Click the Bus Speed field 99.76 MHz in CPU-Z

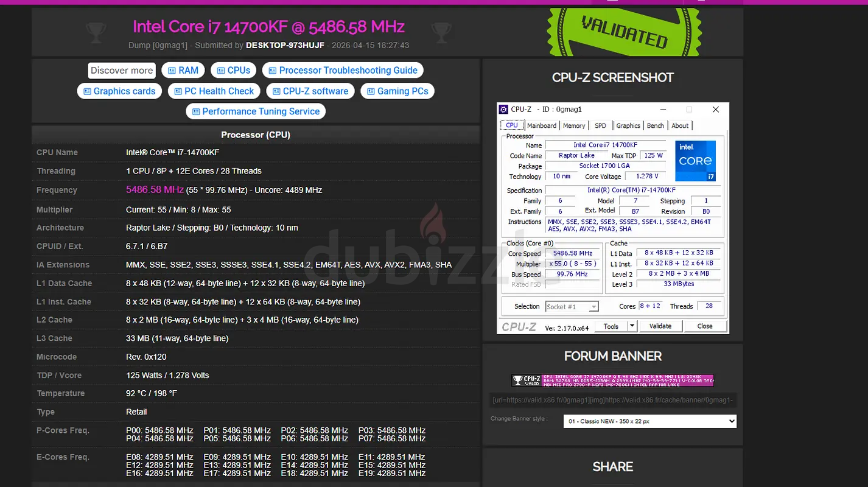(572, 274)
